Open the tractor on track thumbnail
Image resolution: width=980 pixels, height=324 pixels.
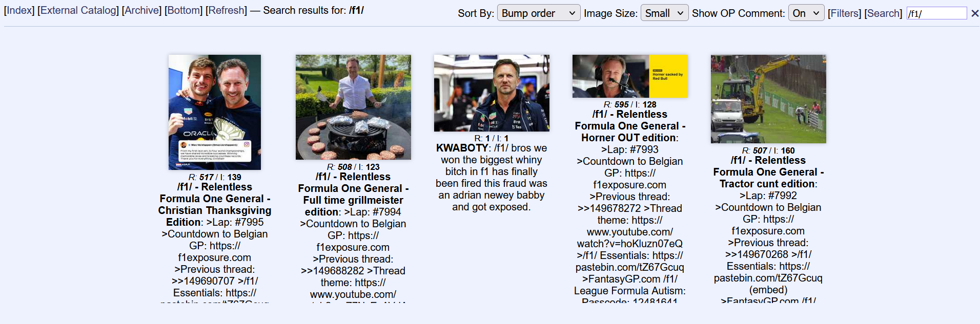point(768,99)
